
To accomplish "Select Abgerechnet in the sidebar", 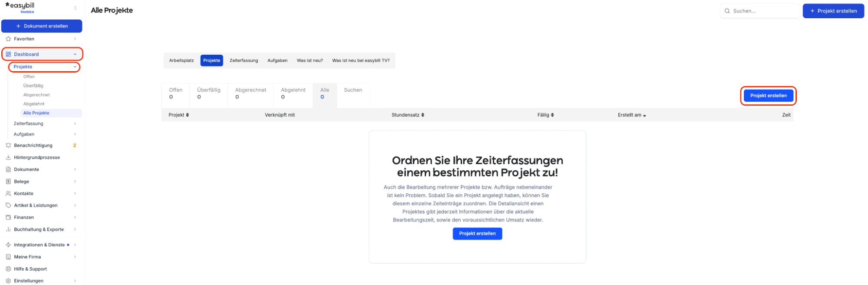I will click(36, 95).
